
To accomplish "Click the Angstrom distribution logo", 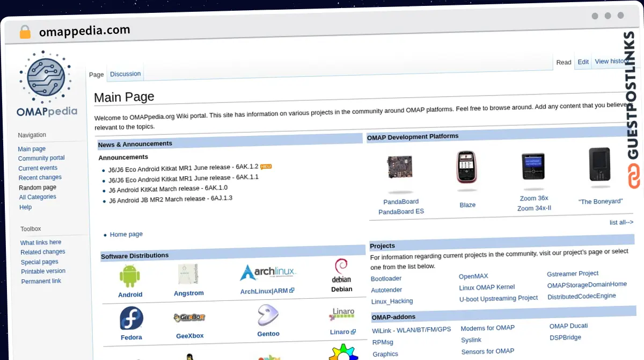I will click(188, 274).
